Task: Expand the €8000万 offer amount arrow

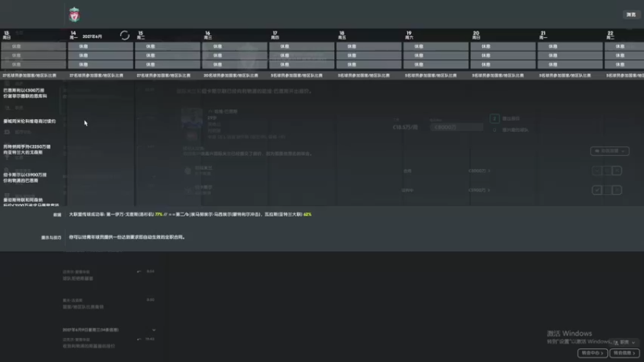Action: pos(489,171)
